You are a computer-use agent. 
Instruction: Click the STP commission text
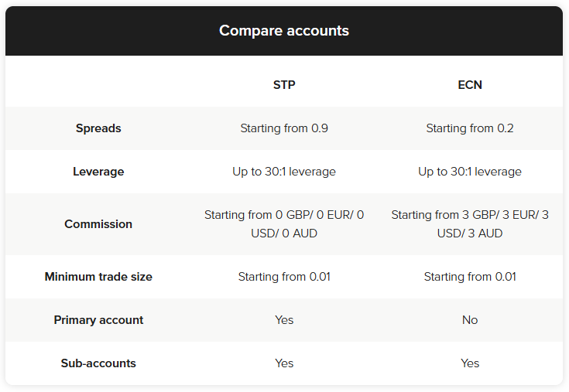pyautogui.click(x=284, y=224)
